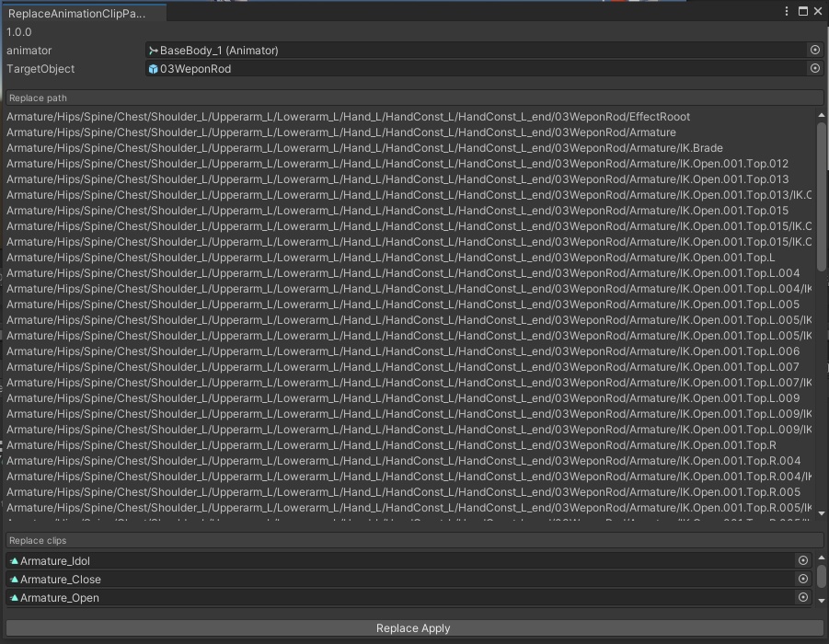The width and height of the screenshot is (829, 644).
Task: Open the object picker for Armature_Close
Action: (x=801, y=579)
